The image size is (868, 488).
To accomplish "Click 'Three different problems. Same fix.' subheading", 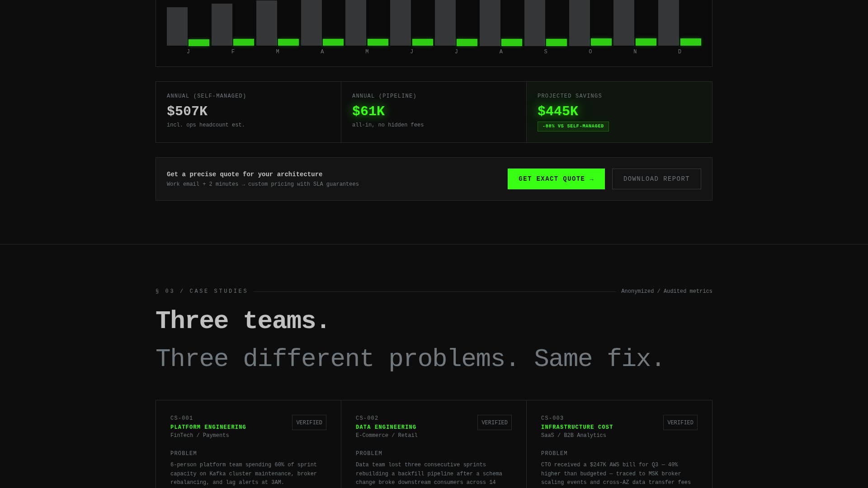I will (x=410, y=359).
